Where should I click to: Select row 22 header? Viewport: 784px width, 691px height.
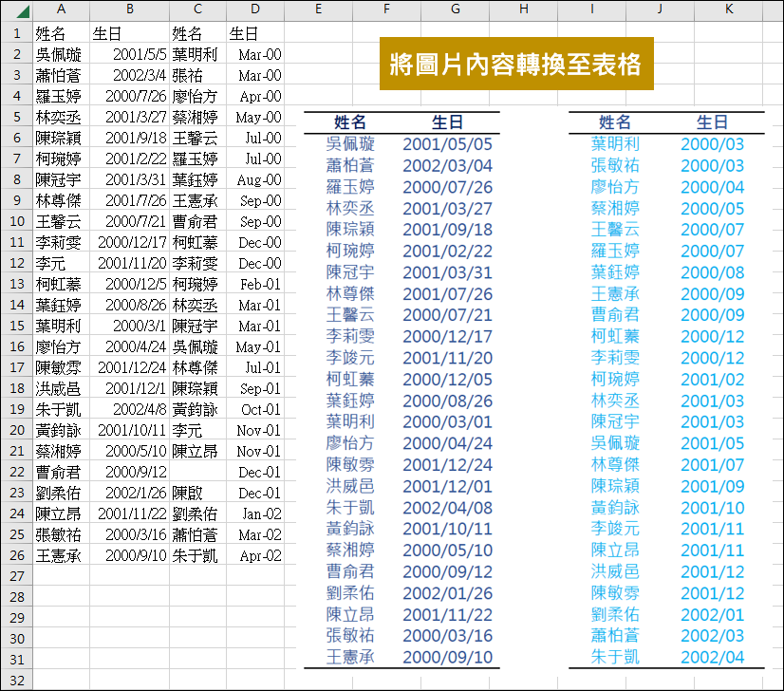17,472
